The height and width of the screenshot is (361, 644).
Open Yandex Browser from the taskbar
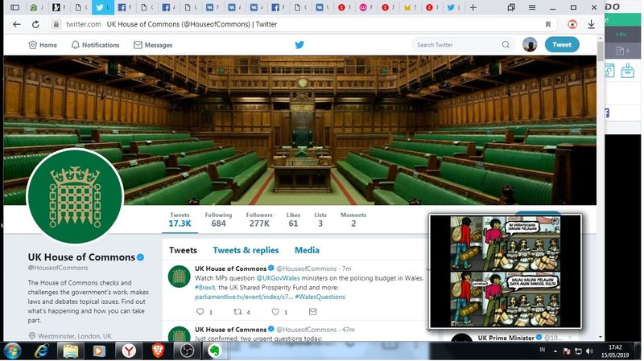click(129, 351)
